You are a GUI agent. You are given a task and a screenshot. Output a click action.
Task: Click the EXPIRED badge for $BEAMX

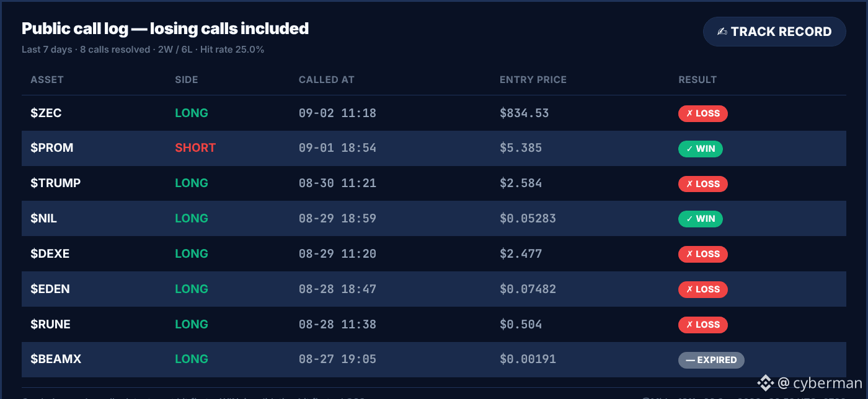[x=711, y=360]
